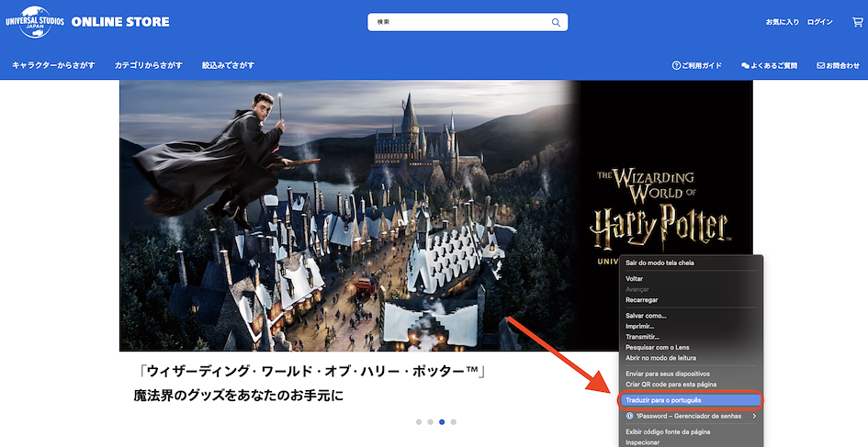The width and height of the screenshot is (868, 447).
Task: Click the 1Password icon in context menu
Action: pos(629,416)
